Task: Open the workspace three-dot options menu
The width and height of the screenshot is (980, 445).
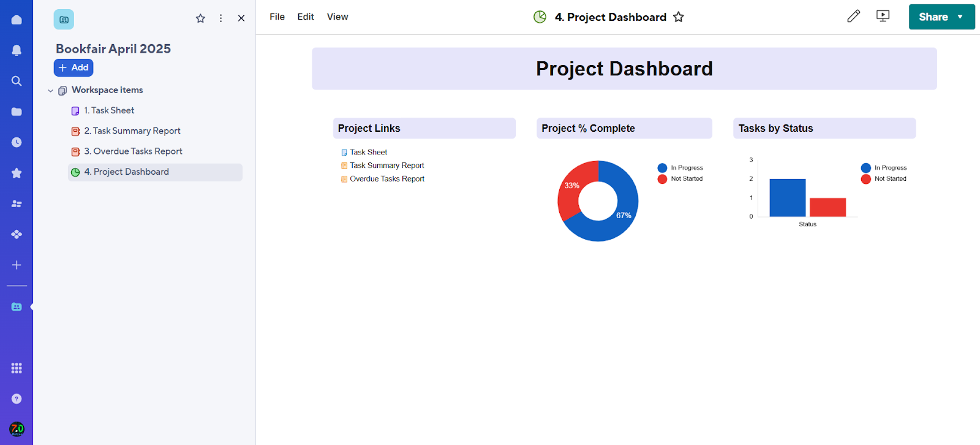Action: coord(221,18)
